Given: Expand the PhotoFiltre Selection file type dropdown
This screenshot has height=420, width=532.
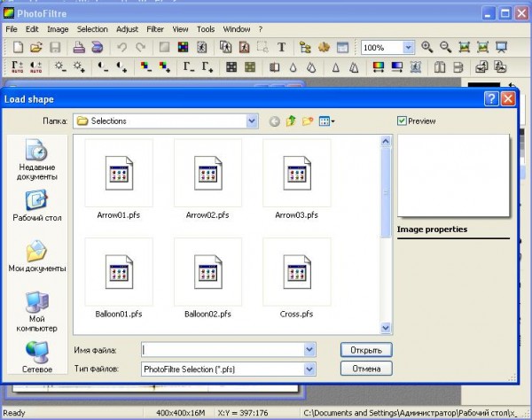Looking at the screenshot, I should [x=309, y=369].
